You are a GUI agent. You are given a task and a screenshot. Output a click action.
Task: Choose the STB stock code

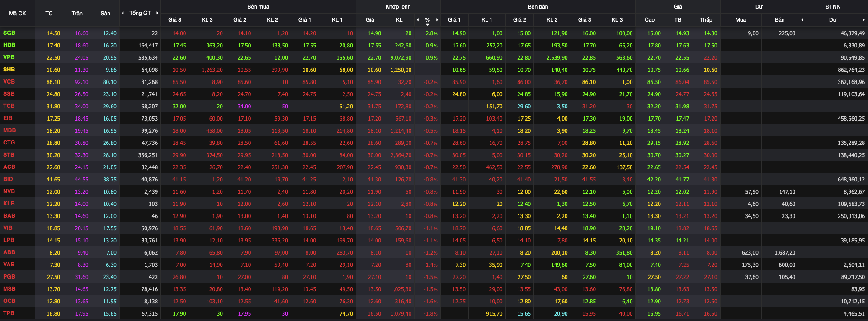coord(9,155)
